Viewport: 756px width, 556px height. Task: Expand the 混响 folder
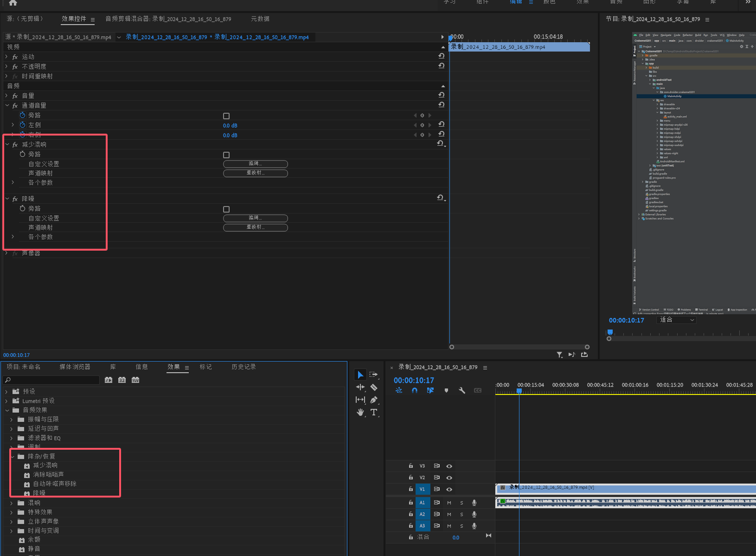(12, 503)
